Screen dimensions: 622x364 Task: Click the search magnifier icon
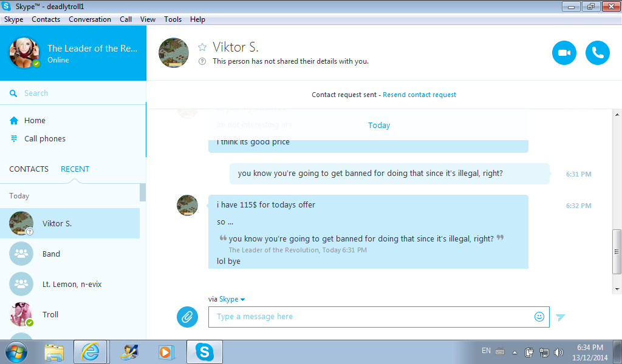[13, 93]
